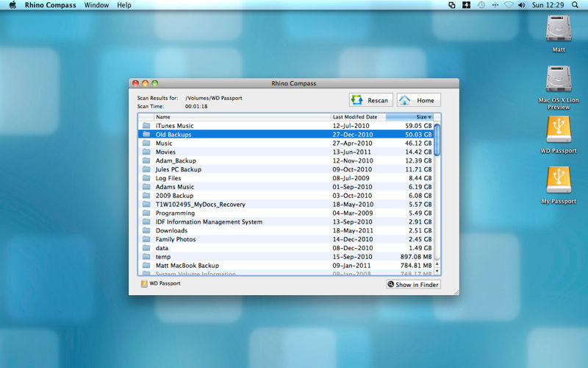Toggle sort order on Size column

[409, 117]
